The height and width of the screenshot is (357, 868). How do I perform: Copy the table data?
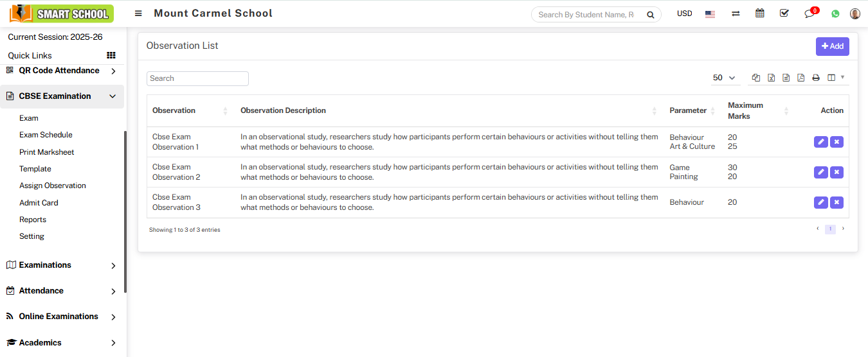[756, 78]
